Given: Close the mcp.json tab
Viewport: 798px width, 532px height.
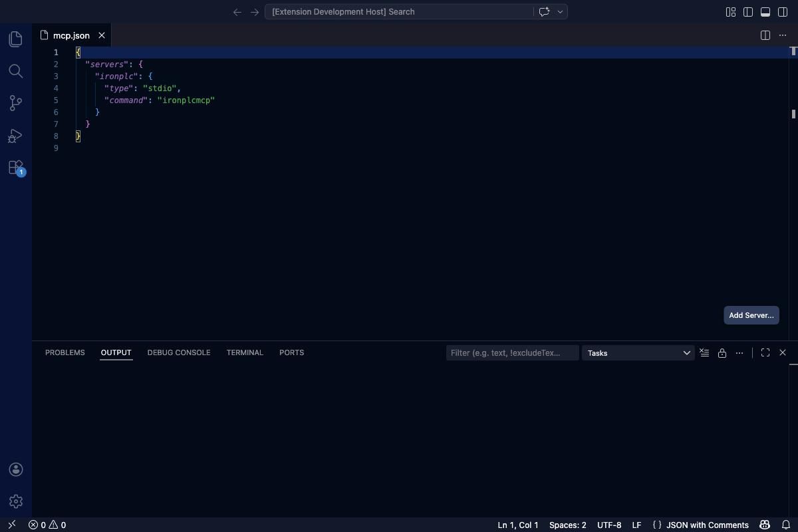Looking at the screenshot, I should [102, 35].
